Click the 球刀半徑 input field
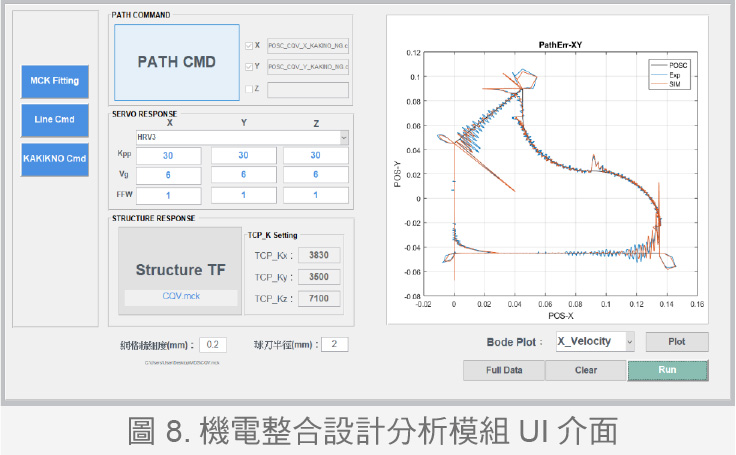 335,345
